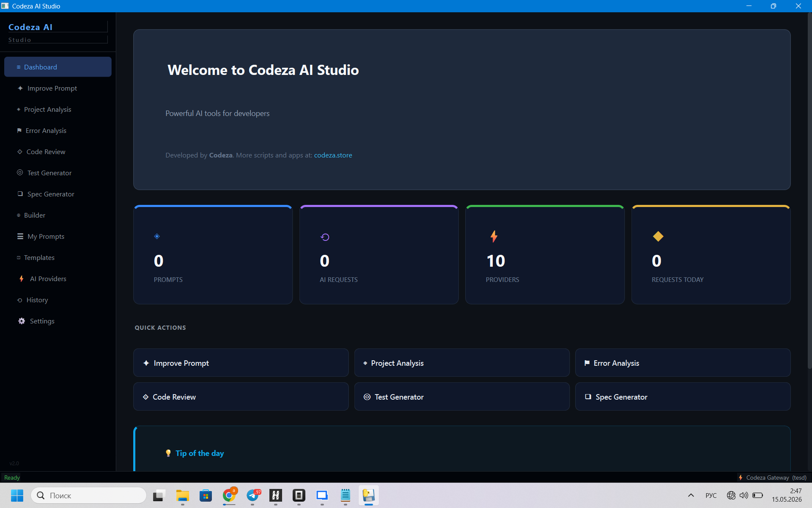Click the Codeza Gateway status bar entry
This screenshot has height=508, width=812.
coord(772,478)
